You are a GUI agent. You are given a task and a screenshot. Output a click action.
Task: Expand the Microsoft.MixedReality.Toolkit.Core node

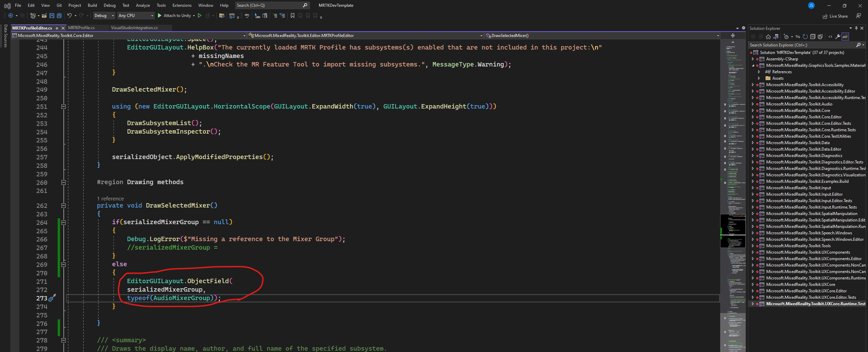tap(753, 110)
